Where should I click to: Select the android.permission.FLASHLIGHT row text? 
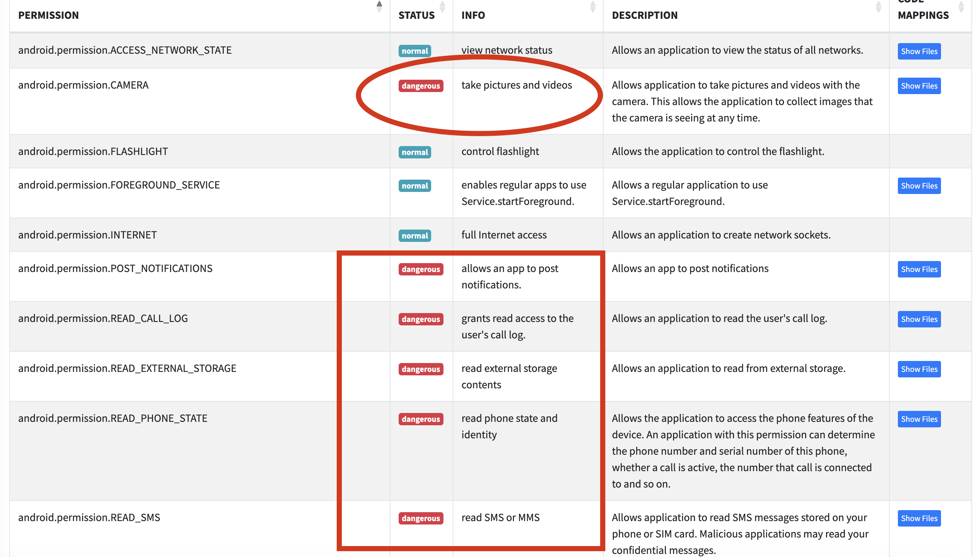point(93,152)
